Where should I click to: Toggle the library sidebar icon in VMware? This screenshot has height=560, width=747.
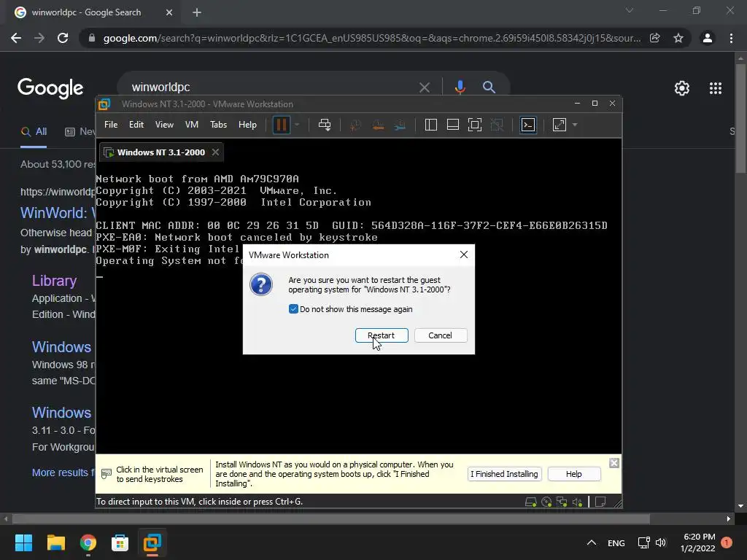click(430, 125)
